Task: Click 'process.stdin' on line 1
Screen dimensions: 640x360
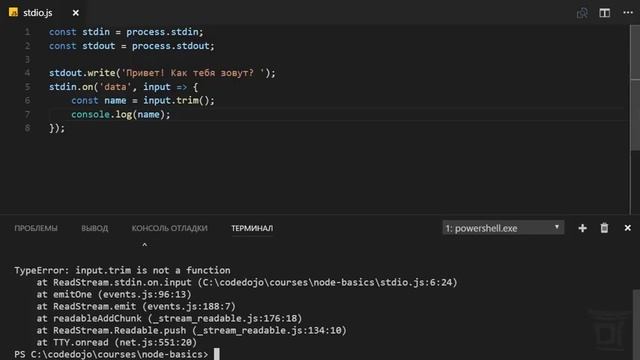Action: [x=162, y=32]
